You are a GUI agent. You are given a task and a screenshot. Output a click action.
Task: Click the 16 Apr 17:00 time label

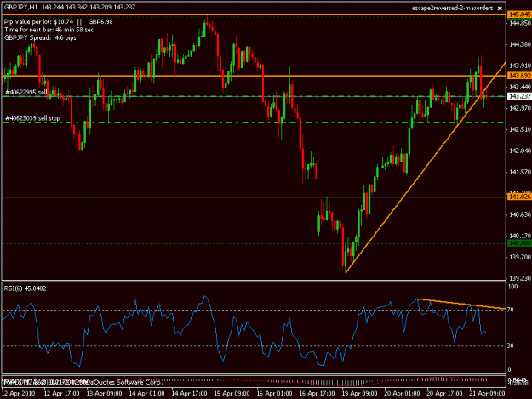[x=317, y=393]
